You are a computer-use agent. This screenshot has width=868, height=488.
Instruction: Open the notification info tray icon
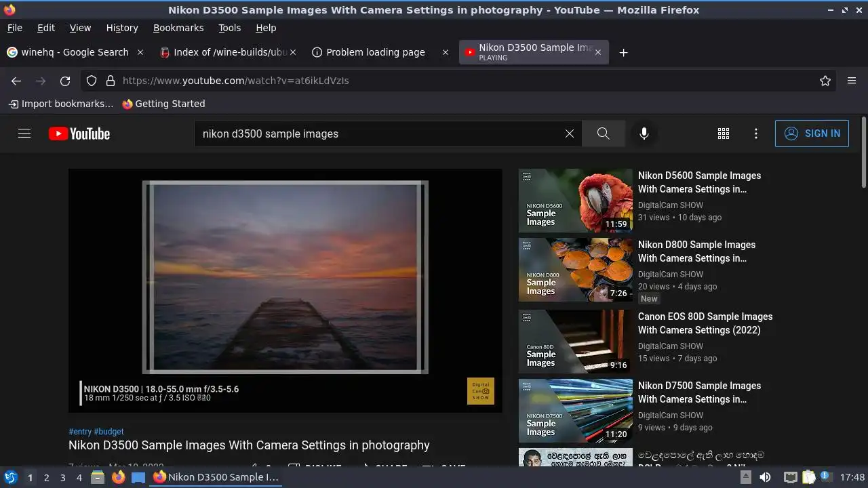(827, 477)
